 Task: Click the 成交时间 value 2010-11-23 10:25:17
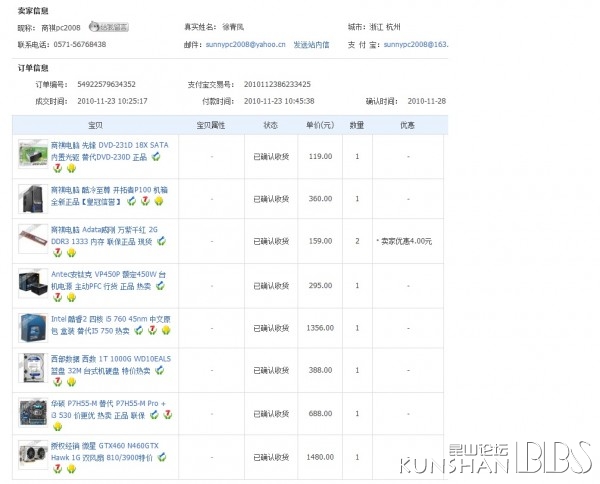point(112,101)
